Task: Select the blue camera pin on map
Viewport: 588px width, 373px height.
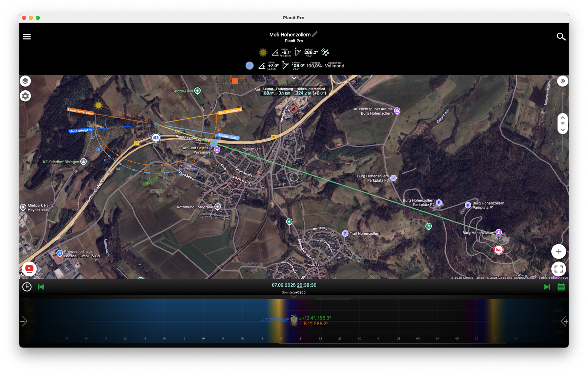Action: 156,138
